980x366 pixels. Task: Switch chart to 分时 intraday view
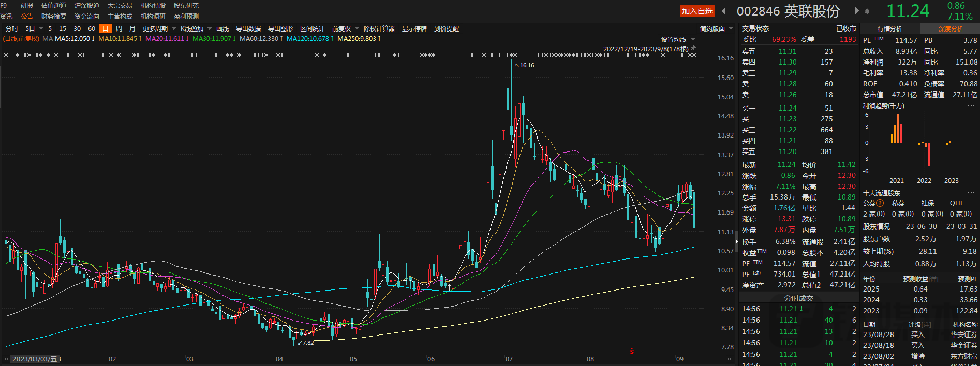pyautogui.click(x=11, y=29)
